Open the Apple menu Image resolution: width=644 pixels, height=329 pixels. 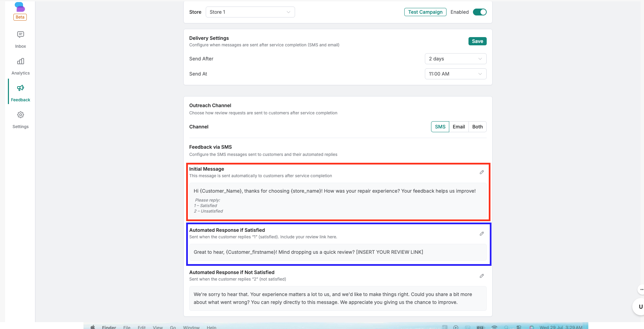point(93,327)
